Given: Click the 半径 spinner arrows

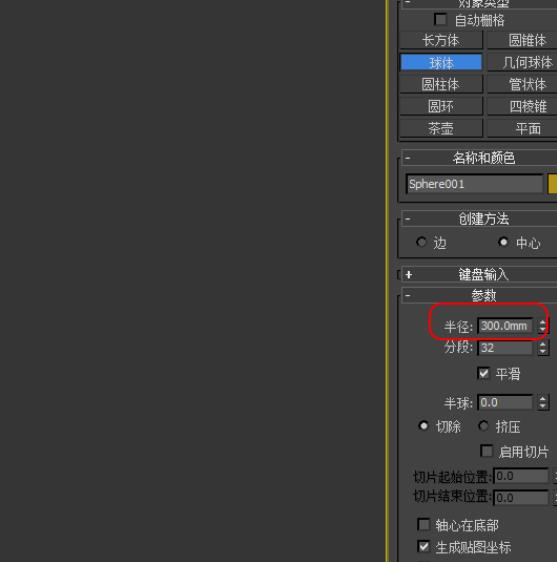Looking at the screenshot, I should 543,326.
